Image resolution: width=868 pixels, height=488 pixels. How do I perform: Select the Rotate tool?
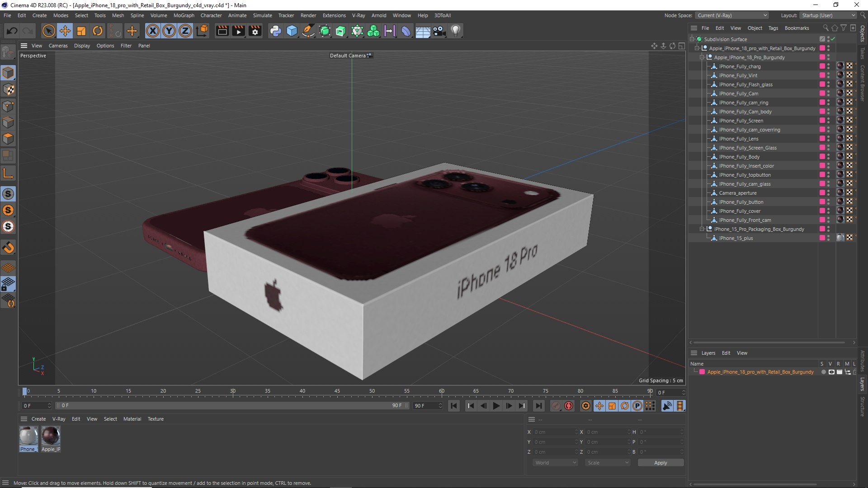tap(98, 31)
